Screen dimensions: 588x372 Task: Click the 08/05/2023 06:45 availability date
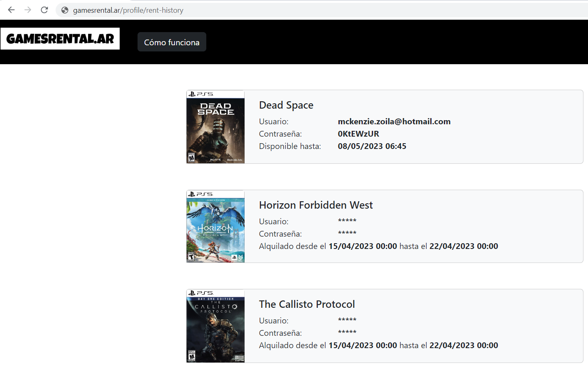(x=372, y=146)
